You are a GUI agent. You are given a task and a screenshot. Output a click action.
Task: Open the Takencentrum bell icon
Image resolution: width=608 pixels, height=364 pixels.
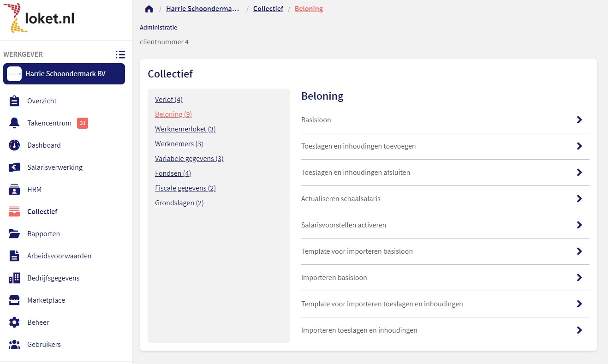coord(13,123)
